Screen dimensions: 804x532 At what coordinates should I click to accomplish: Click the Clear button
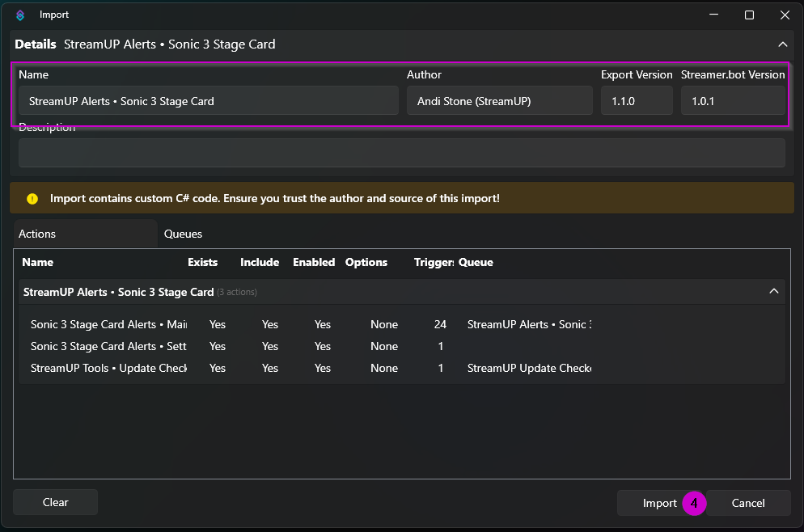click(55, 502)
